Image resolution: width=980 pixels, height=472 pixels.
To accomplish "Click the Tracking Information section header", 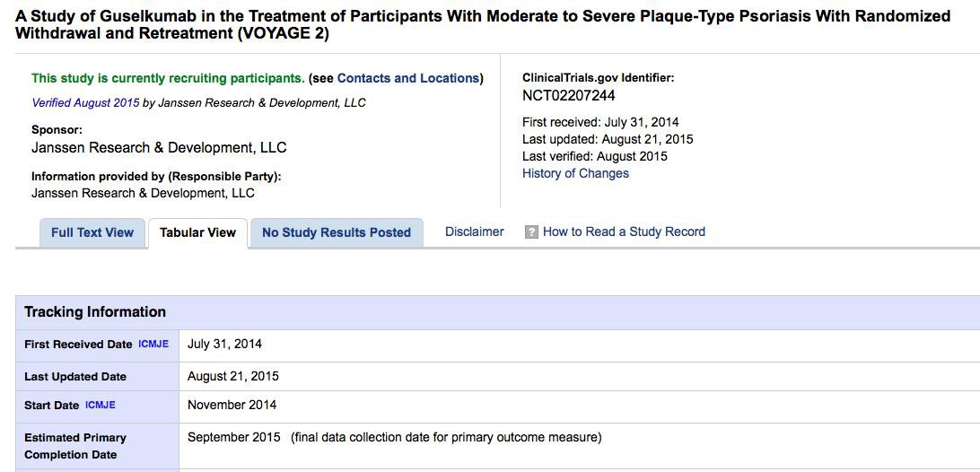I will pyautogui.click(x=95, y=312).
